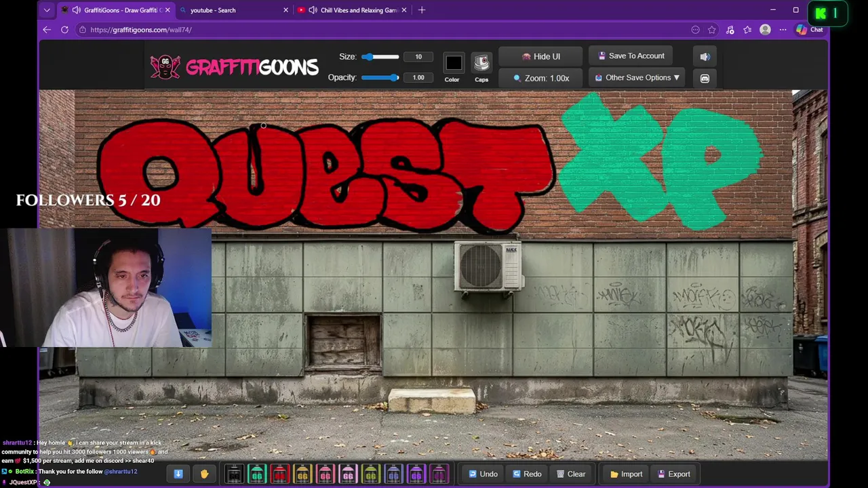Import an image file
This screenshot has width=868, height=488.
(x=626, y=474)
